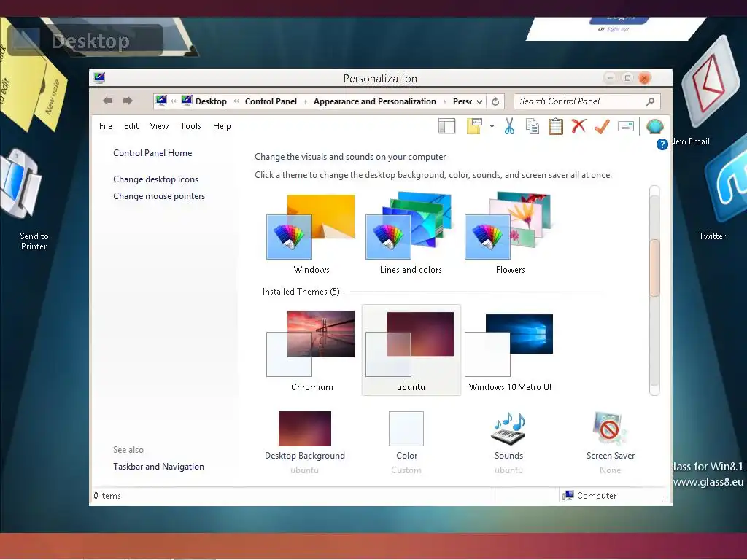Click Appearance and Personalization breadcrumb
This screenshot has height=560, width=747.
(x=374, y=101)
